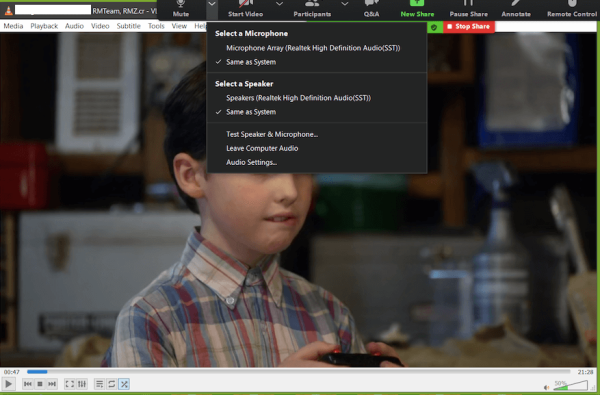Click Remote Control mouse icon
Screen dimensions: 600x395
coord(572,4)
